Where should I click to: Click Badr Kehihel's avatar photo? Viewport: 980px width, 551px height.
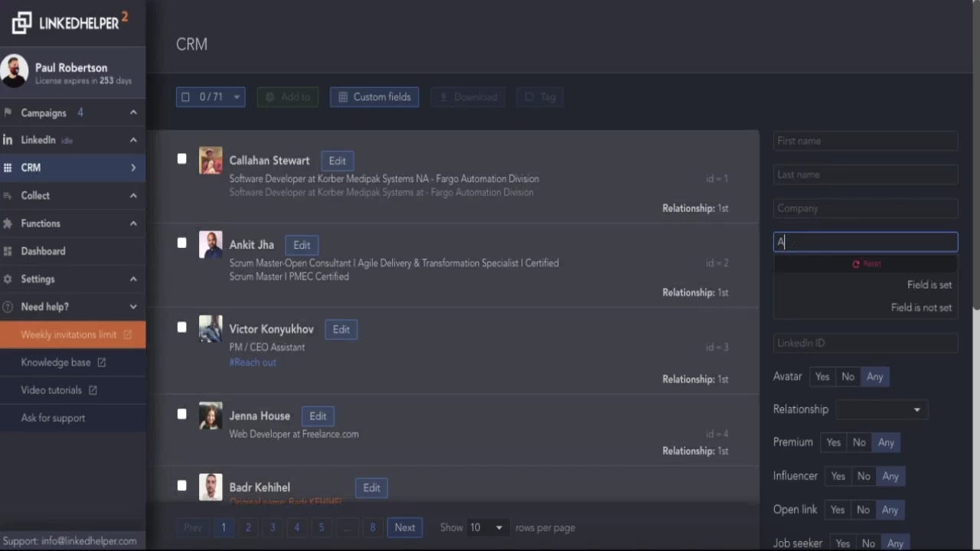point(211,487)
